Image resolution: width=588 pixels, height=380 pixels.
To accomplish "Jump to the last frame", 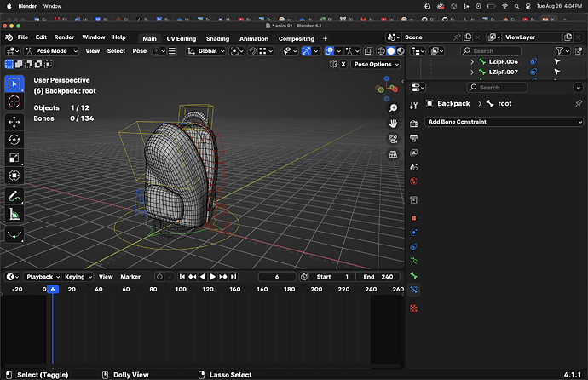I will click(233, 277).
